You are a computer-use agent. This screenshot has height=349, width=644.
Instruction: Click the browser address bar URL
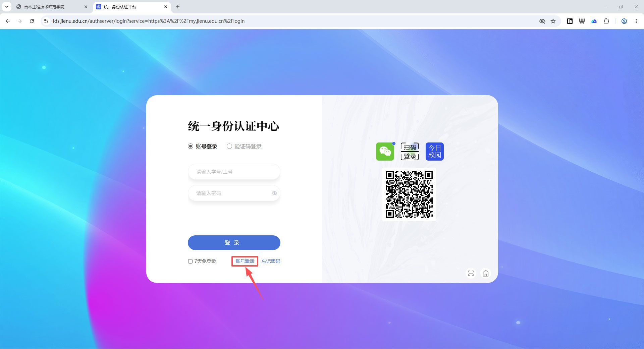pyautogui.click(x=149, y=21)
